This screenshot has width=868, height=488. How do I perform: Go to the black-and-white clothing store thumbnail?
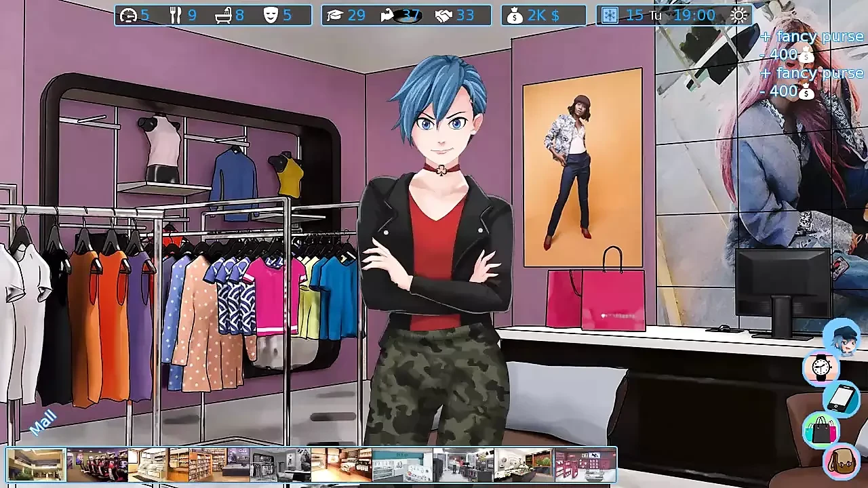pyautogui.click(x=280, y=465)
